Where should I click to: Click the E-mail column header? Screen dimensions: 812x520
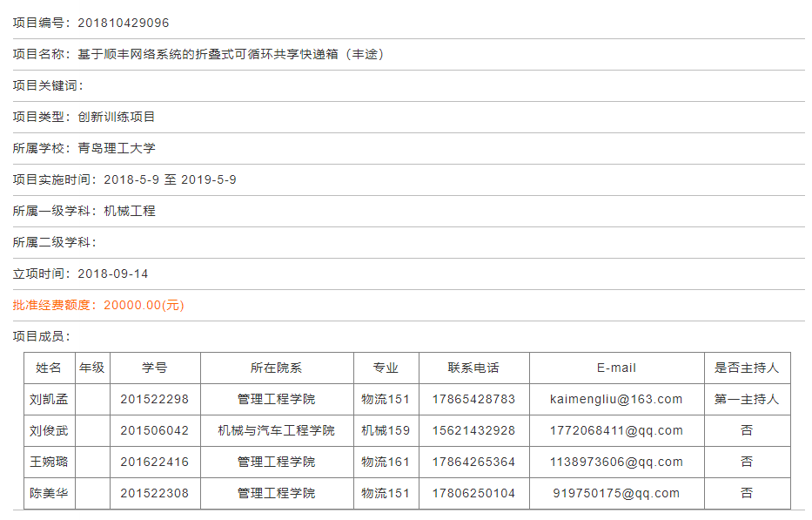[616, 368]
